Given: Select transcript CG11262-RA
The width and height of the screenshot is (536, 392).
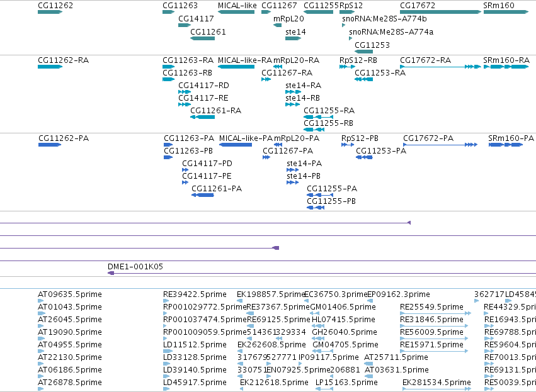Looking at the screenshot, I should tap(50, 67).
